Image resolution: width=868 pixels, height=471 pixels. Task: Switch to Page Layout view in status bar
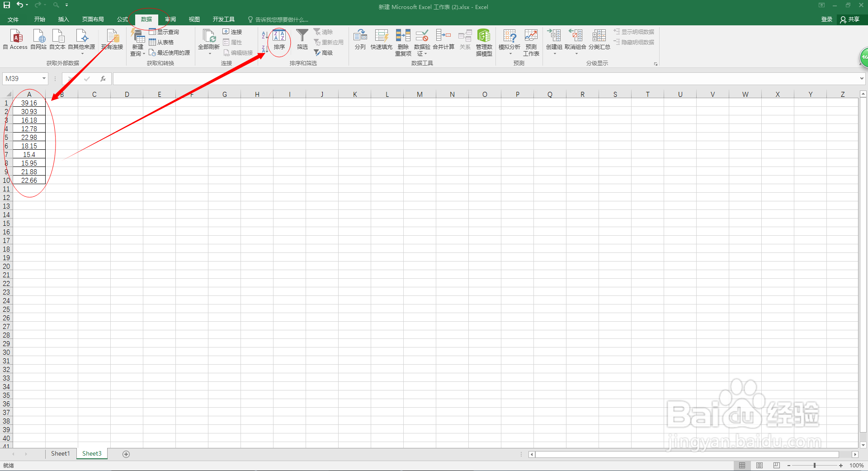(759, 466)
